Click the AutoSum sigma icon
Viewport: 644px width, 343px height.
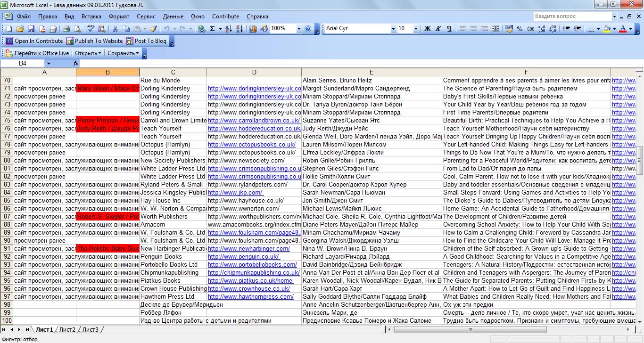[213, 29]
